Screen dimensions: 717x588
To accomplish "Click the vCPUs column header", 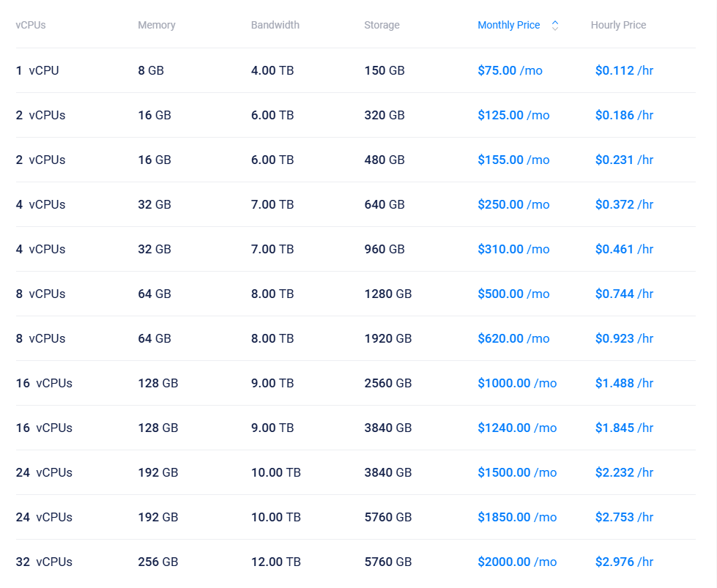I will pyautogui.click(x=31, y=25).
